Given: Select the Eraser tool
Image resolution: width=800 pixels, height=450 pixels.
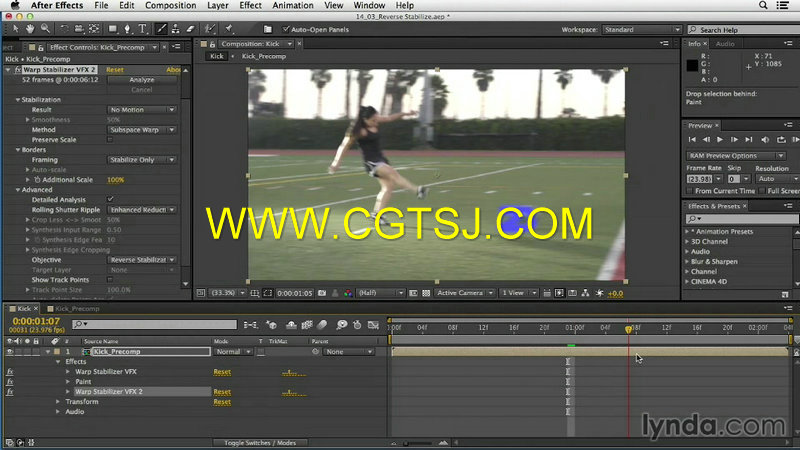Looking at the screenshot, I should click(190, 29).
